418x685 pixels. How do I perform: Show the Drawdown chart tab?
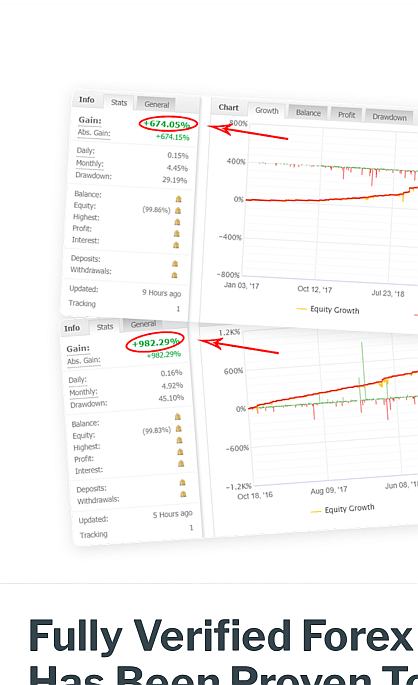(389, 117)
